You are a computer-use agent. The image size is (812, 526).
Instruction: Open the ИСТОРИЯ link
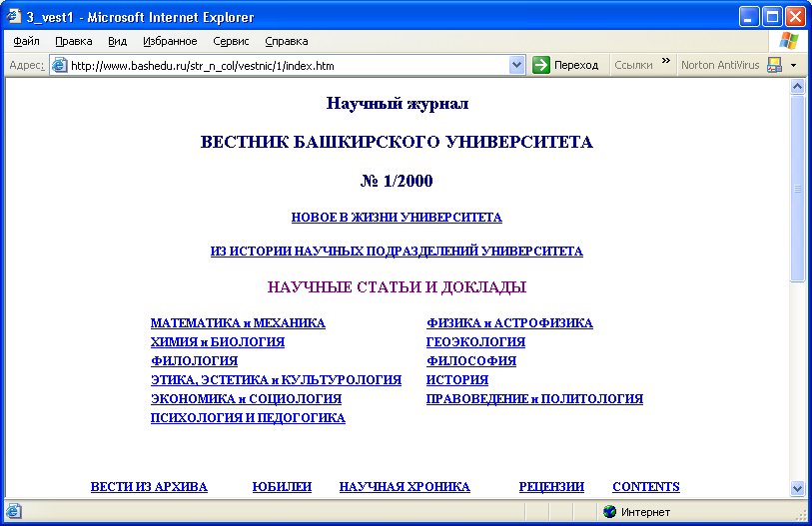pyautogui.click(x=457, y=380)
